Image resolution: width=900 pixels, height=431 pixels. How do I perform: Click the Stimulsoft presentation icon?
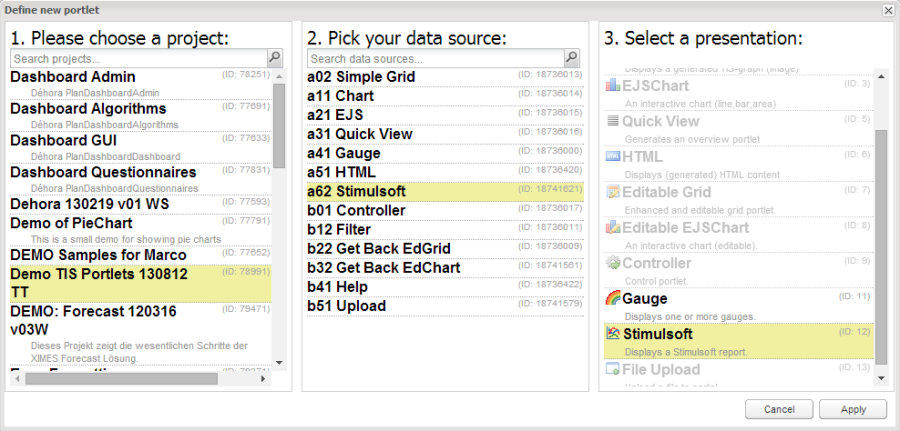pyautogui.click(x=613, y=334)
